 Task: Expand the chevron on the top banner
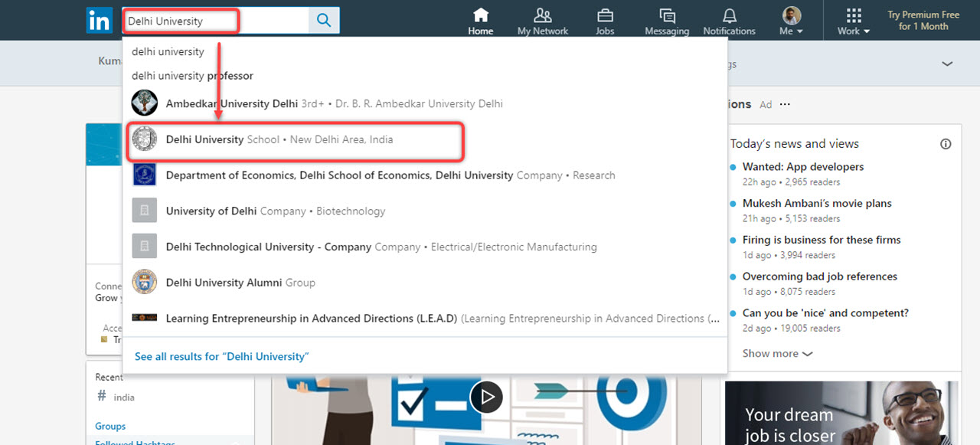pyautogui.click(x=947, y=64)
